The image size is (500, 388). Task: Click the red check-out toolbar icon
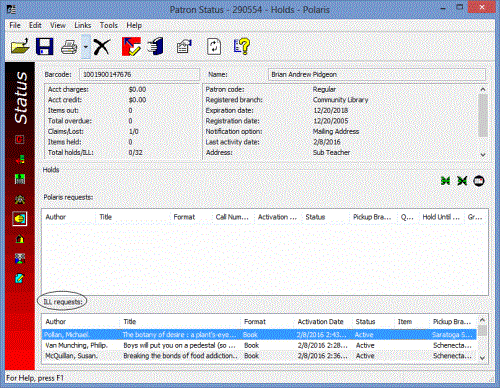click(x=131, y=47)
